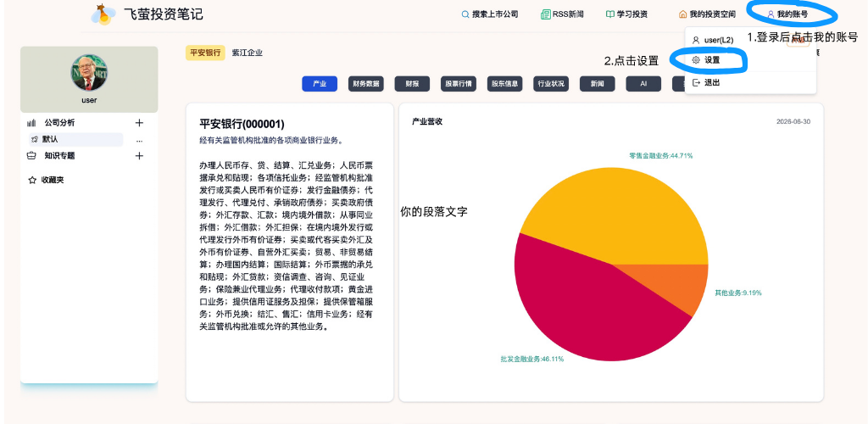
Task: Open 搜索上市公司 search
Action: pyautogui.click(x=490, y=14)
